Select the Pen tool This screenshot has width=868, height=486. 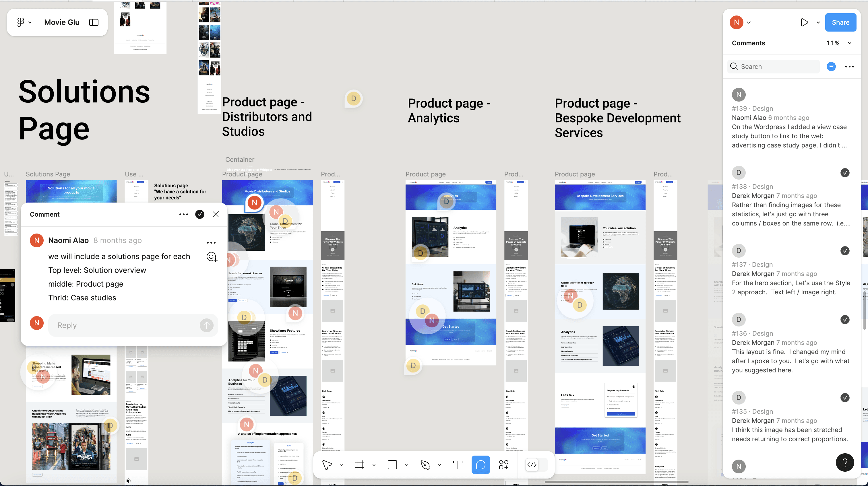click(x=425, y=465)
